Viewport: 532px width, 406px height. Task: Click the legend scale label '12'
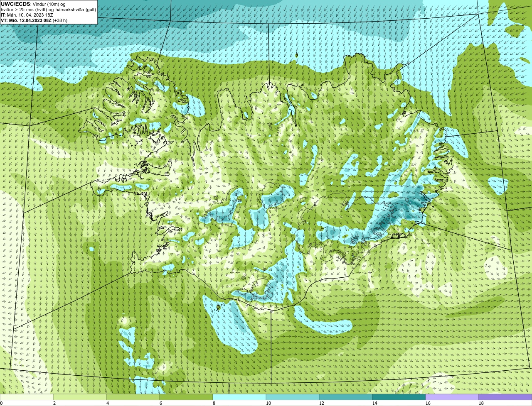point(322,403)
